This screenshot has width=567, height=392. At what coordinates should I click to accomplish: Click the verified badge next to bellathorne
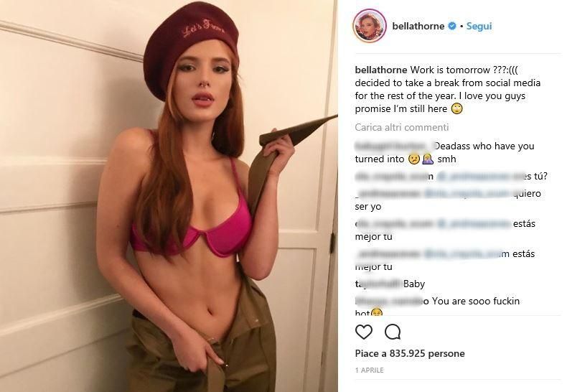click(452, 26)
